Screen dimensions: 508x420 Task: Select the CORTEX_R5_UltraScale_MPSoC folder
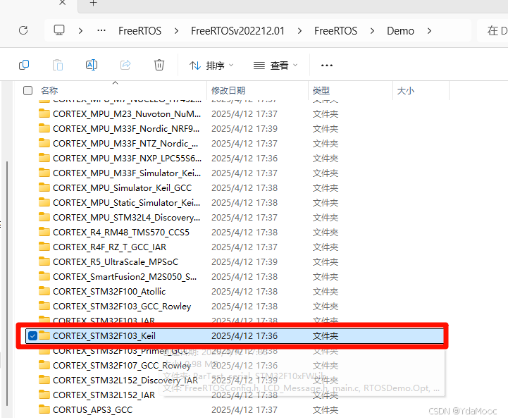point(116,262)
